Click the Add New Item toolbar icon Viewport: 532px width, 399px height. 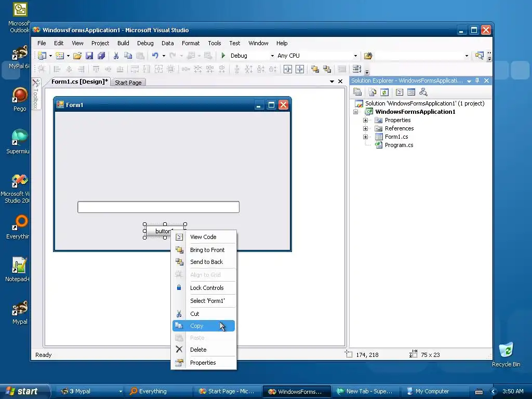pyautogui.click(x=60, y=56)
